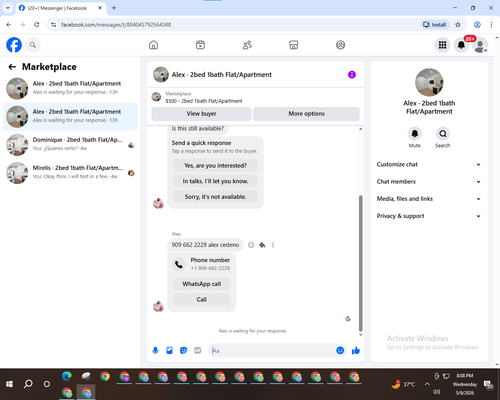This screenshot has height=400, width=500.
Task: React to Alex's message with emoji icon
Action: pos(251,245)
